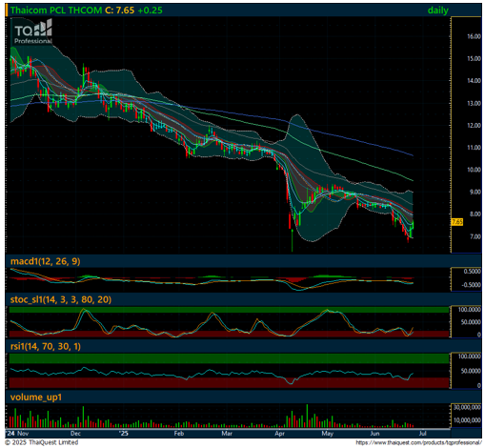Click the stochastic 50.0000 scale label

click(x=471, y=322)
